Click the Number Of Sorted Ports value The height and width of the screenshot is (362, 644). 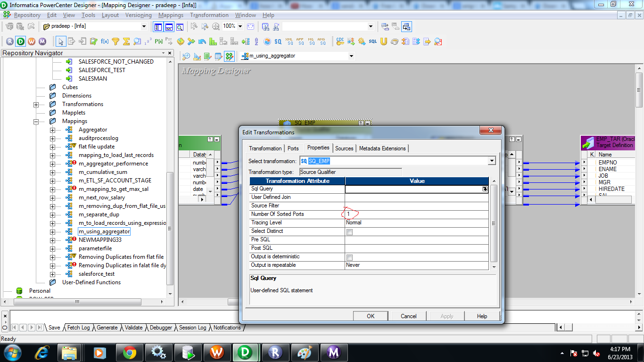[417, 214]
